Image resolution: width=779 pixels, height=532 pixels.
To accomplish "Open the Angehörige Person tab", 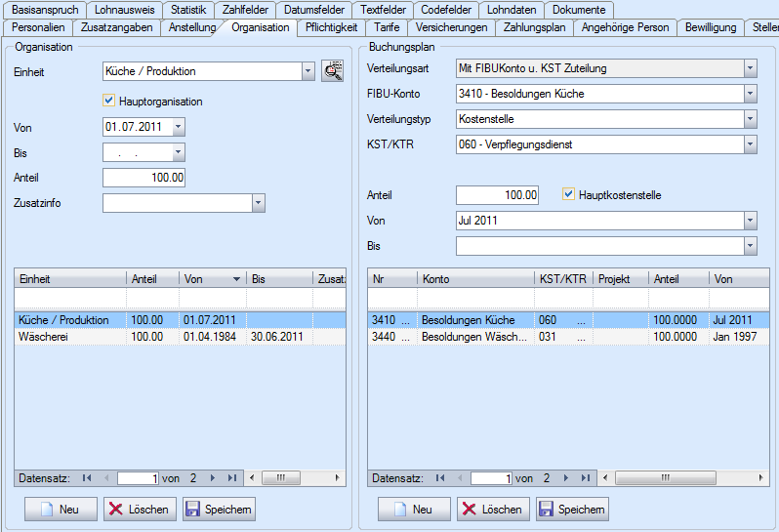I will [x=625, y=27].
